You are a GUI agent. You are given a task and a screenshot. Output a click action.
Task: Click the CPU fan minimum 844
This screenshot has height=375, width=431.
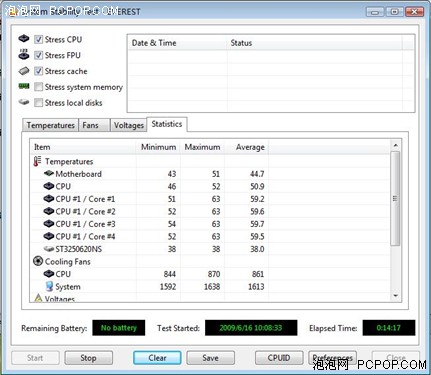coord(170,274)
